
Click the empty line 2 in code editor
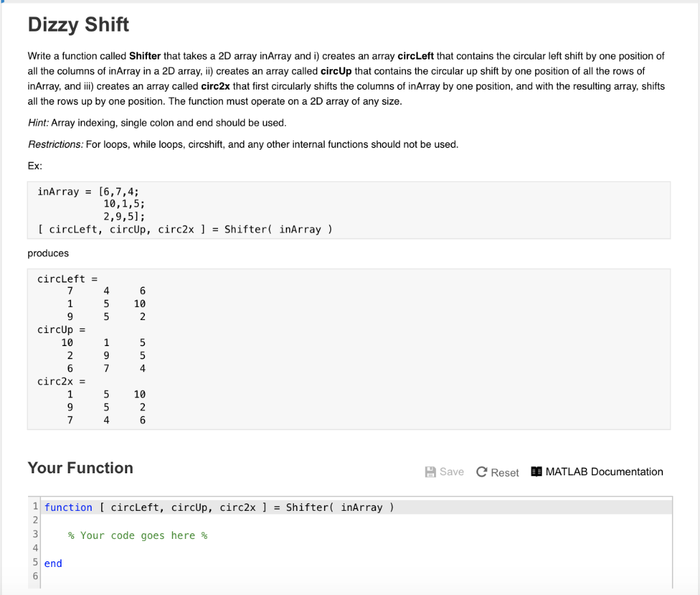click(205, 521)
